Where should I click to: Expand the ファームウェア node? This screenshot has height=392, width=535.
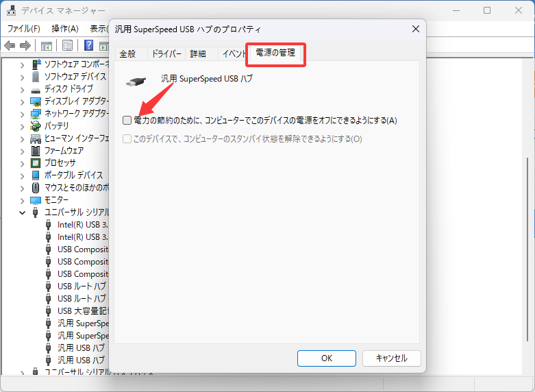[22, 151]
